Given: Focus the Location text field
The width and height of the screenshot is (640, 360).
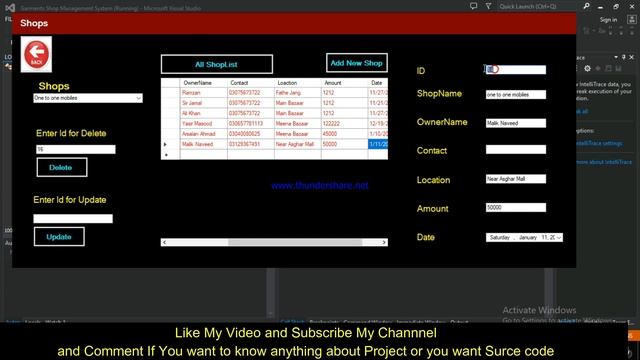Looking at the screenshot, I should click(516, 179).
